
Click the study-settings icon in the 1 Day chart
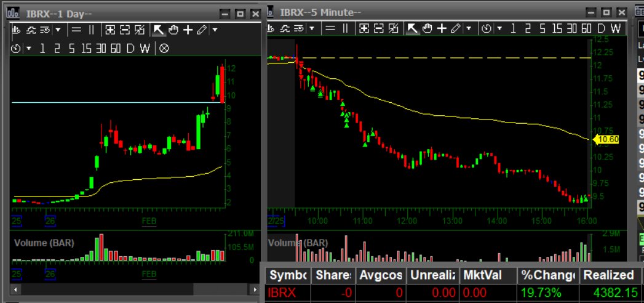point(45,30)
